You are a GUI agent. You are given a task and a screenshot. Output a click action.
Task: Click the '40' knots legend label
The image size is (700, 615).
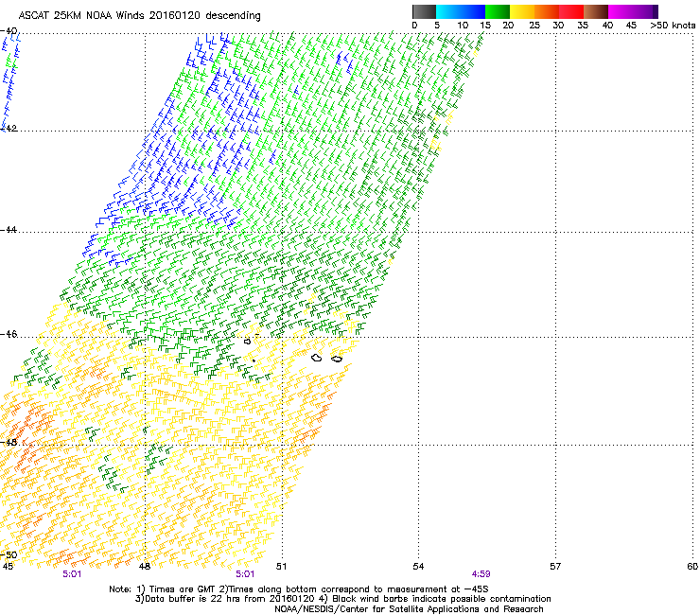pos(607,26)
